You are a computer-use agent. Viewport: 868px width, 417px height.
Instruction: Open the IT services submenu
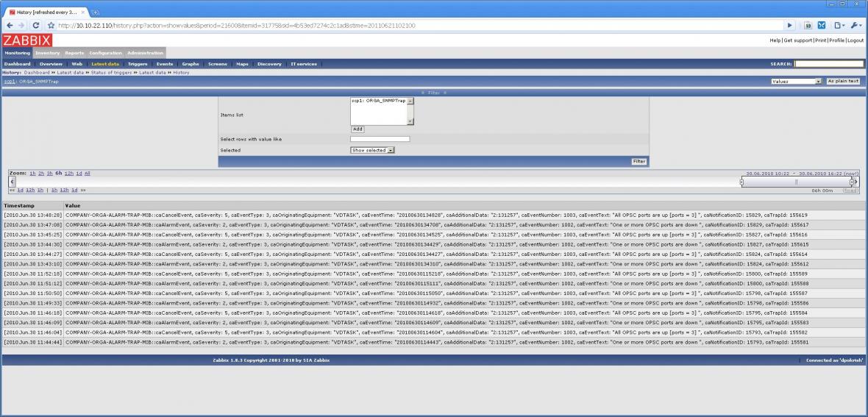click(x=304, y=64)
